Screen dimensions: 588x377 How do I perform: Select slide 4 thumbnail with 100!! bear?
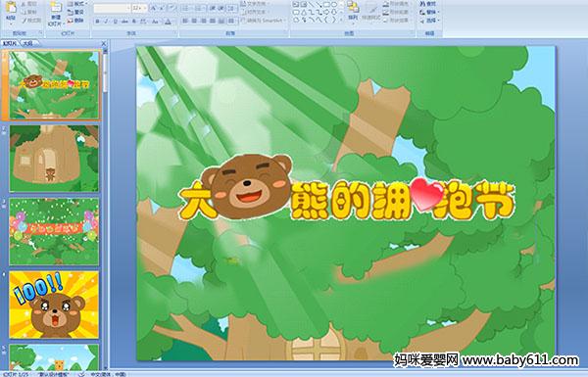click(54, 305)
